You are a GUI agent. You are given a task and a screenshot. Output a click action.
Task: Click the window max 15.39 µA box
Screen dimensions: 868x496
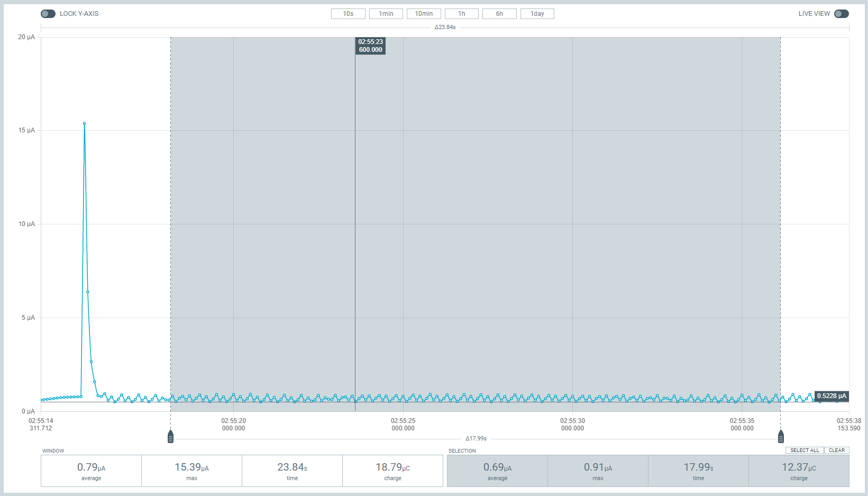pyautogui.click(x=191, y=471)
